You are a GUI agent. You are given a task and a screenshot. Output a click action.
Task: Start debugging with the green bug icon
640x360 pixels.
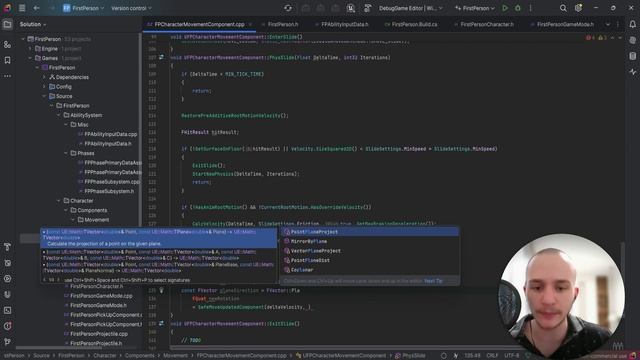click(518, 8)
